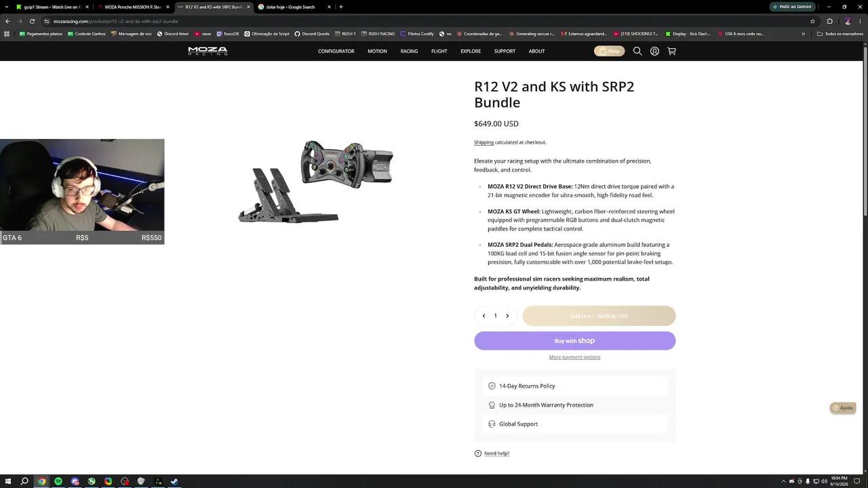This screenshot has height=488, width=868.
Task: Click the More payment options link
Action: pyautogui.click(x=575, y=357)
